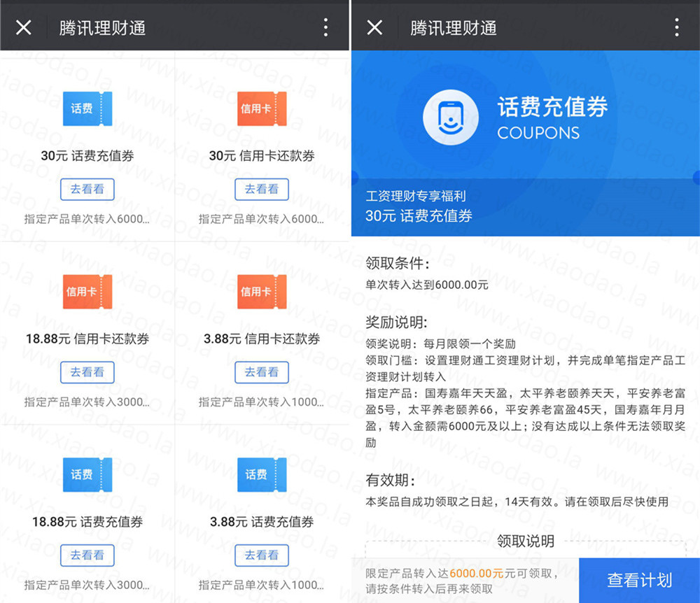This screenshot has height=603, width=700.
Task: Tap 30元 话费充值券 in the blue detail banner
Action: tap(419, 216)
